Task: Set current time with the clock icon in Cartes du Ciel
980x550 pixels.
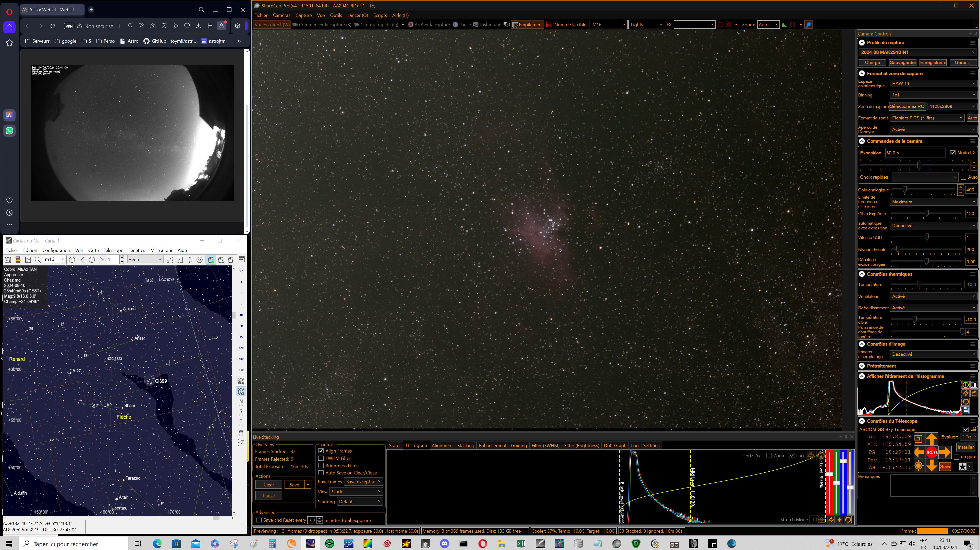Action: coord(72,260)
